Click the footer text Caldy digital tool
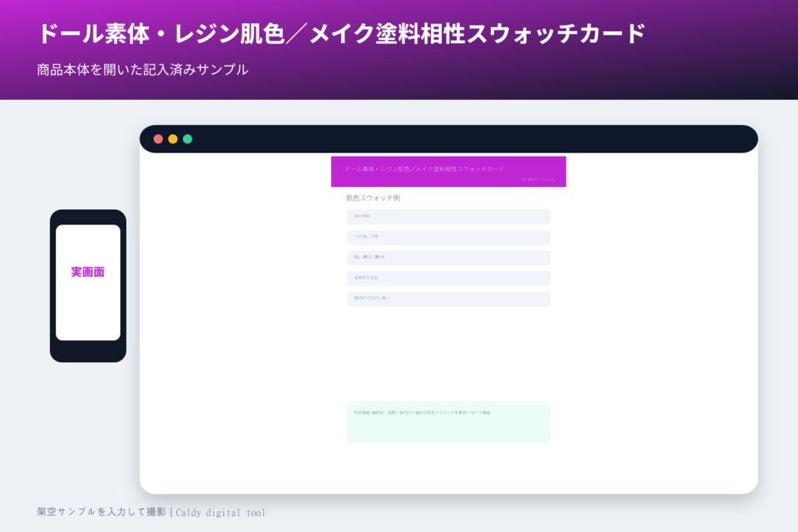Image resolution: width=798 pixels, height=532 pixels. (221, 513)
